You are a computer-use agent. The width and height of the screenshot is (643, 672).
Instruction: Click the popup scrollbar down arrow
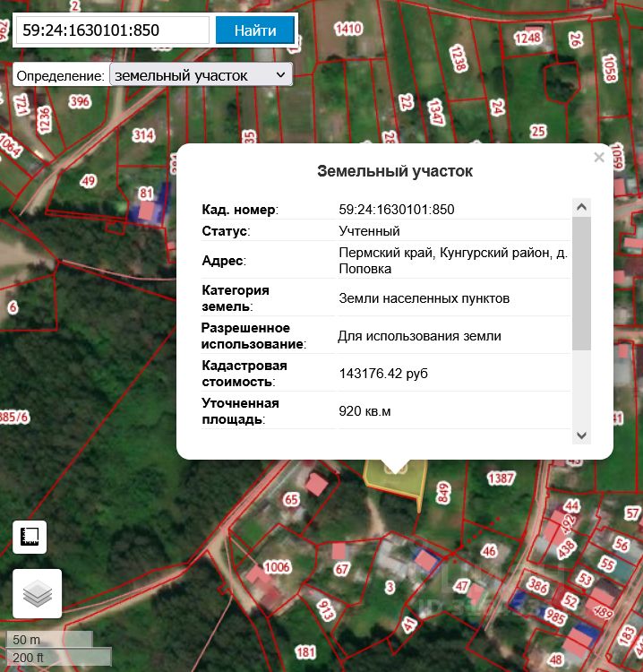coord(581,435)
